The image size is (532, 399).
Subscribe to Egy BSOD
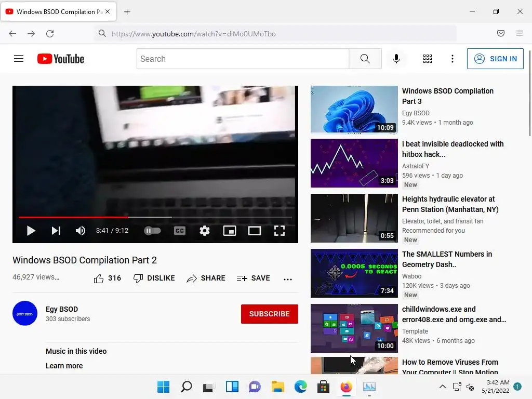(x=270, y=314)
